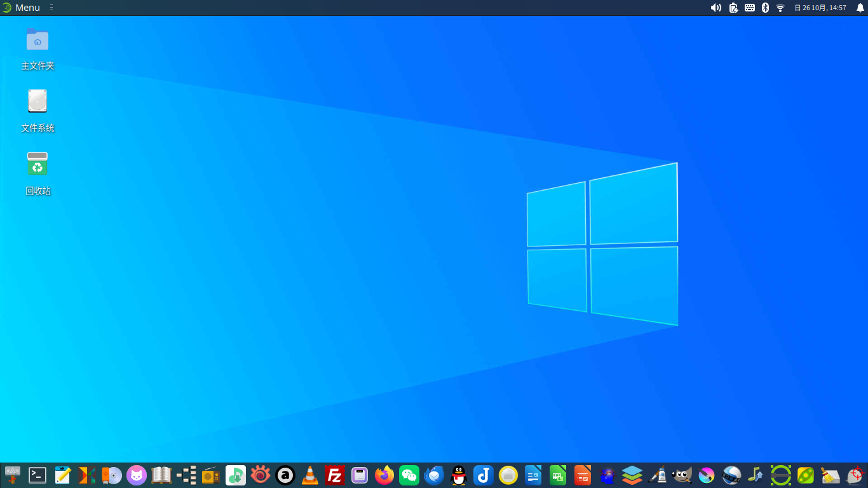Launch VLC media player
The width and height of the screenshot is (868, 488).
pos(310,475)
